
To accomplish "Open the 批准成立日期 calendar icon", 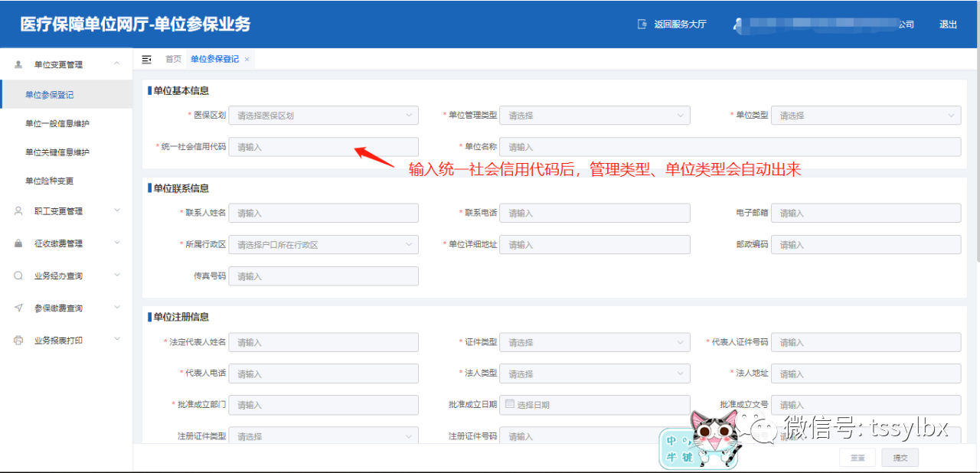I will point(509,405).
